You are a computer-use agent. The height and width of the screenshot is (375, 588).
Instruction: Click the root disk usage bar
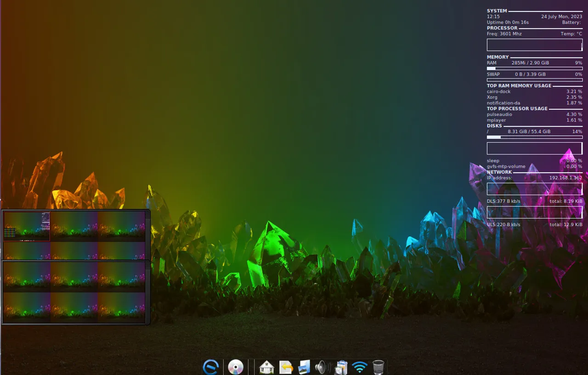pos(534,137)
